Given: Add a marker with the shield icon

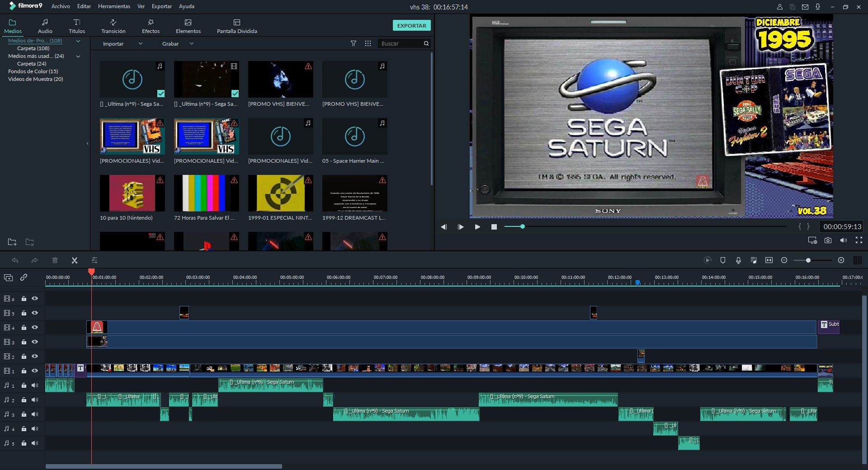Looking at the screenshot, I should (723, 260).
